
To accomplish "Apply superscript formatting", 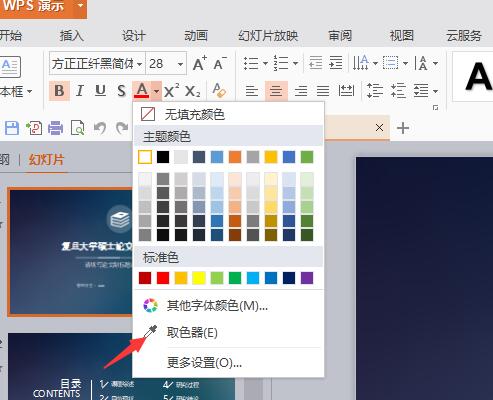I will coord(172,91).
